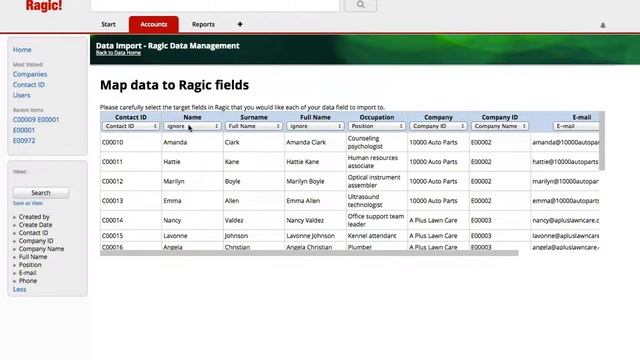Open mapping dropdown under Contact ID column
640x360 pixels.
pos(131,126)
